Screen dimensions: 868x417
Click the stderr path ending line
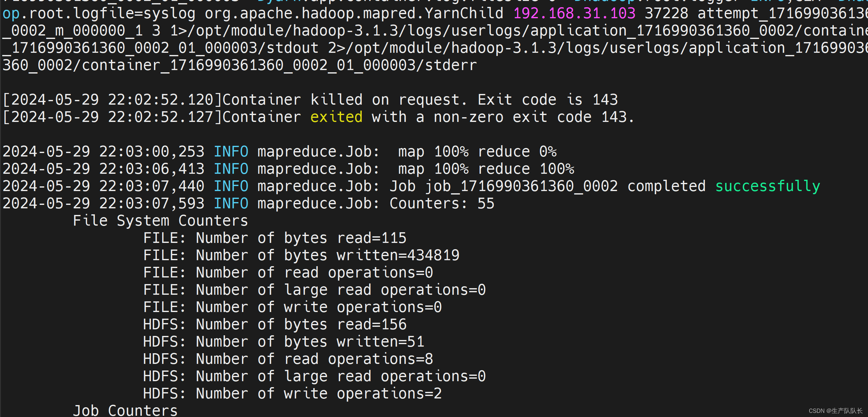coord(240,65)
